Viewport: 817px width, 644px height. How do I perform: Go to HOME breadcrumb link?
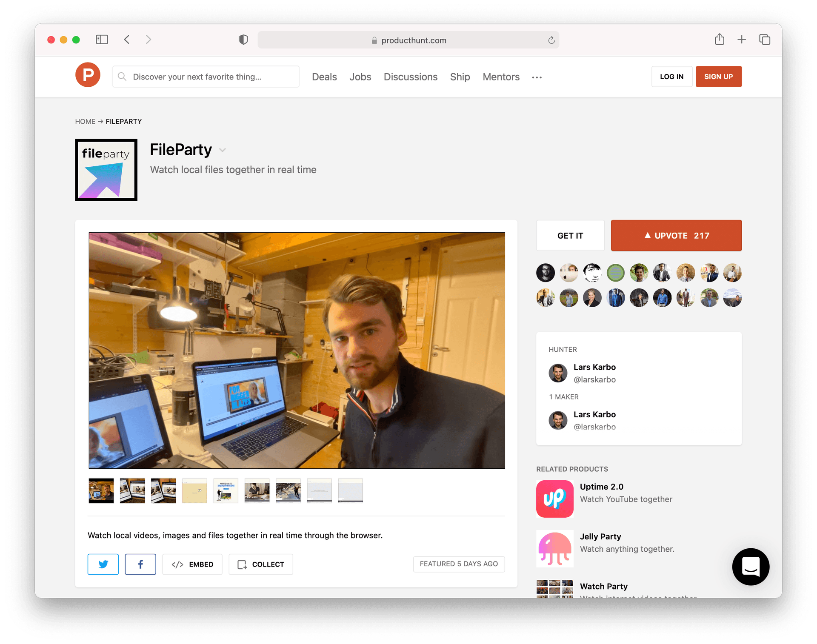pyautogui.click(x=85, y=122)
